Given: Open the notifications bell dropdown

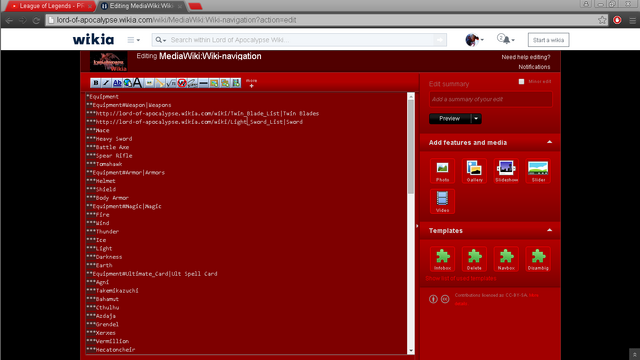Looking at the screenshot, I should tap(506, 40).
